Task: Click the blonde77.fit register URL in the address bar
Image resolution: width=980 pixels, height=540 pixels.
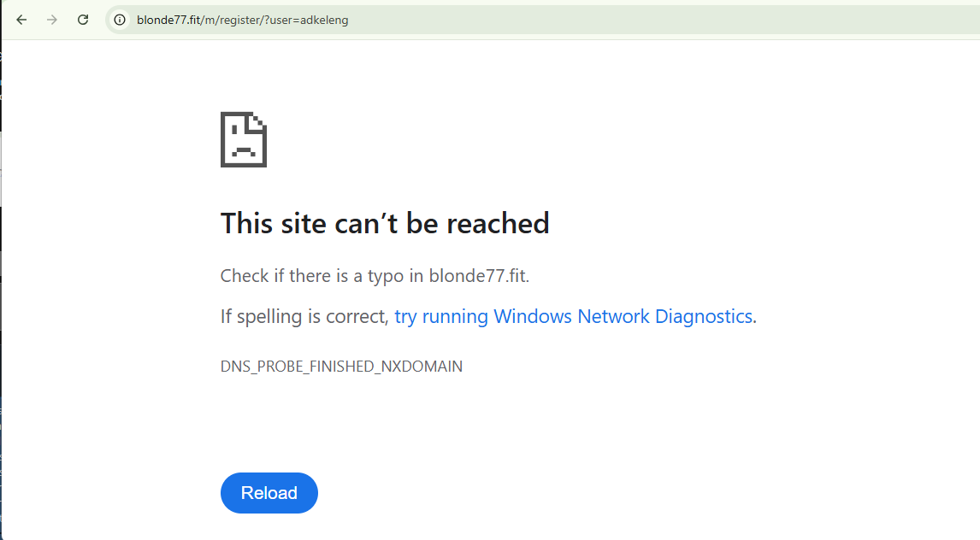Action: pyautogui.click(x=243, y=20)
